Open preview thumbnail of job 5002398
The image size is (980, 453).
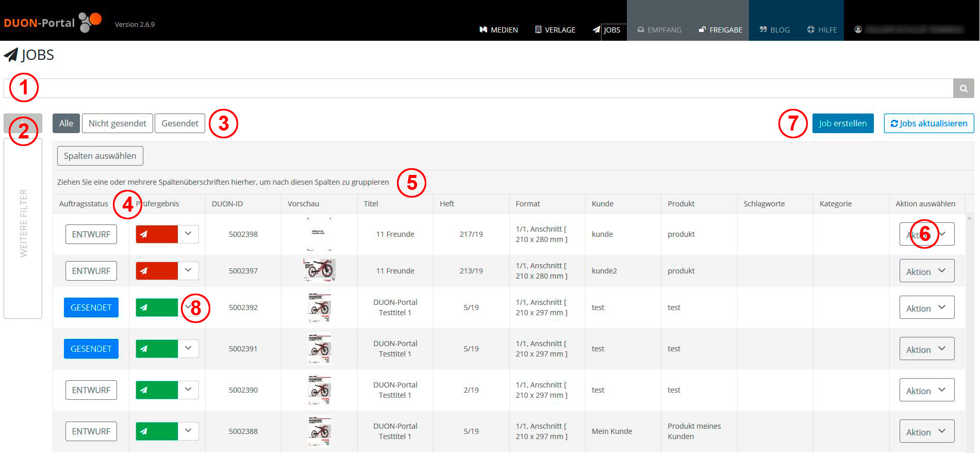[x=320, y=234]
